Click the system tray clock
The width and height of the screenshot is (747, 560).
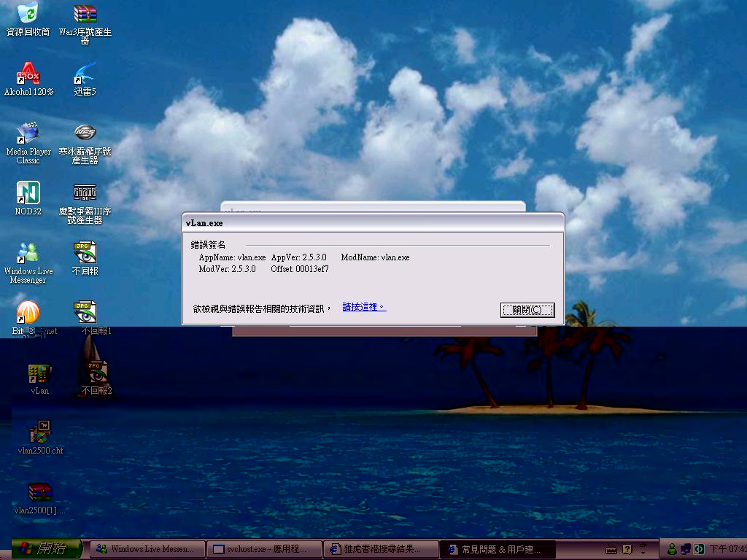pos(728,549)
